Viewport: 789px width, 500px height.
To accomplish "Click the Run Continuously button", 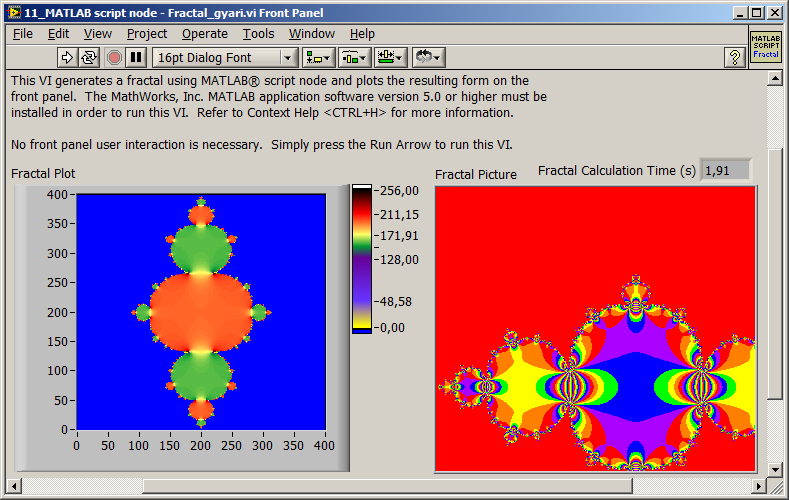I will (x=89, y=57).
